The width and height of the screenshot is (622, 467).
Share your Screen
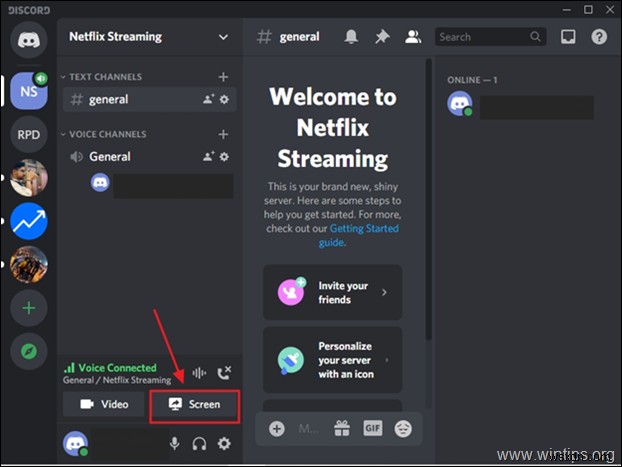click(194, 404)
